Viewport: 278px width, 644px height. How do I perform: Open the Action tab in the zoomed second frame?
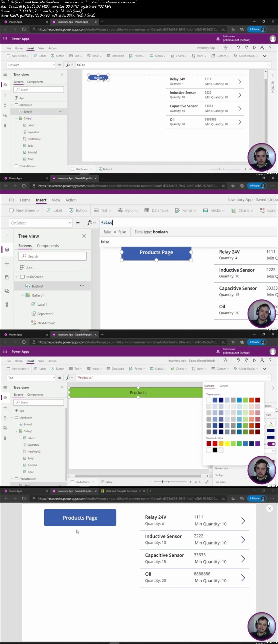[71, 200]
